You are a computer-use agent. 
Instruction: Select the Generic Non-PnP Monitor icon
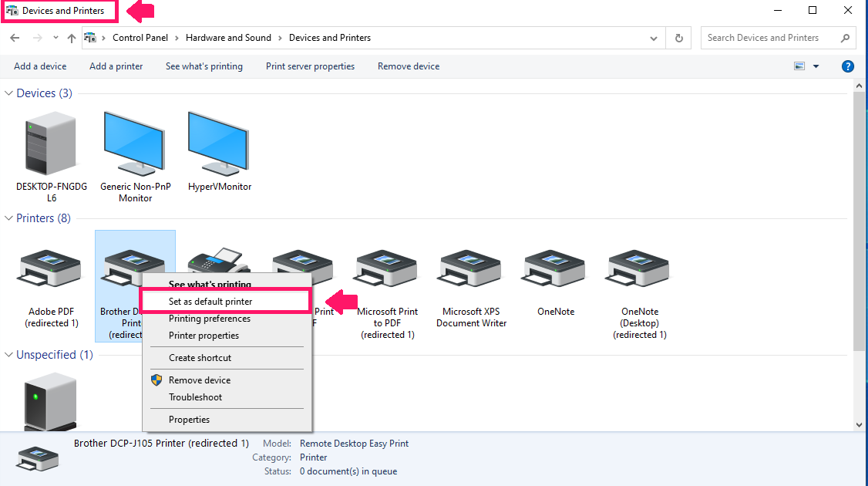tap(135, 143)
